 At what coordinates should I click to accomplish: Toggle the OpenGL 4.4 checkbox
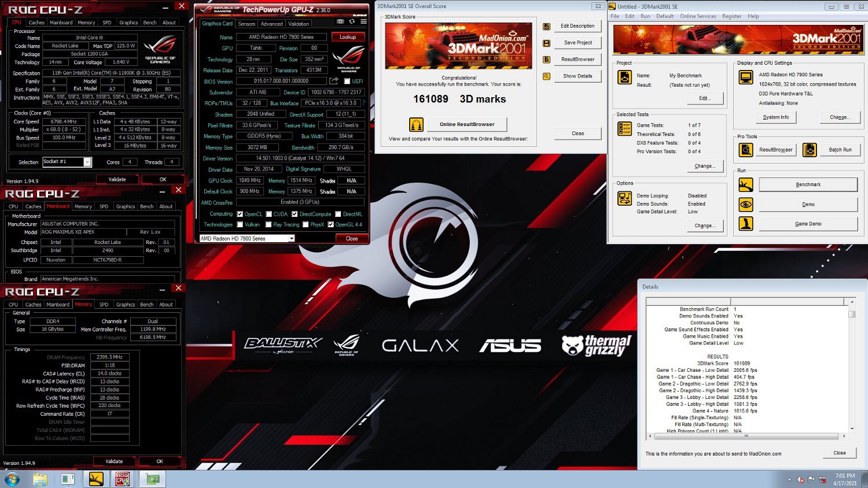point(330,224)
